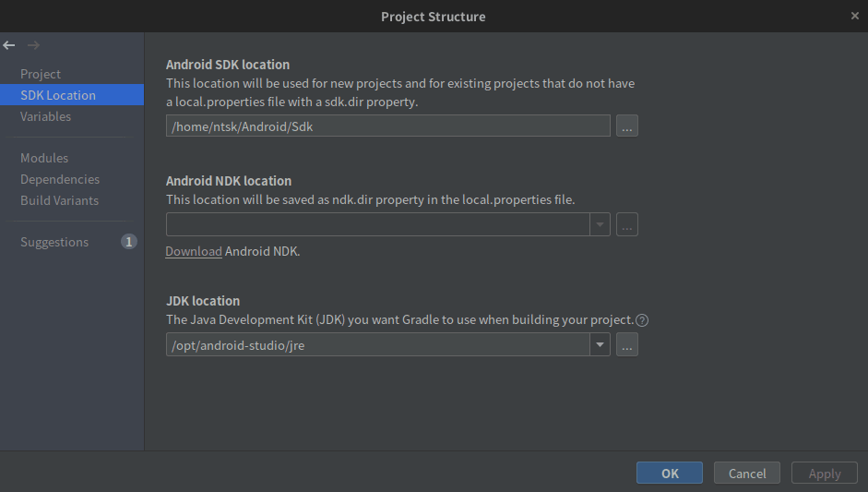
Task: Switch to the Dependencies section
Action: point(60,179)
